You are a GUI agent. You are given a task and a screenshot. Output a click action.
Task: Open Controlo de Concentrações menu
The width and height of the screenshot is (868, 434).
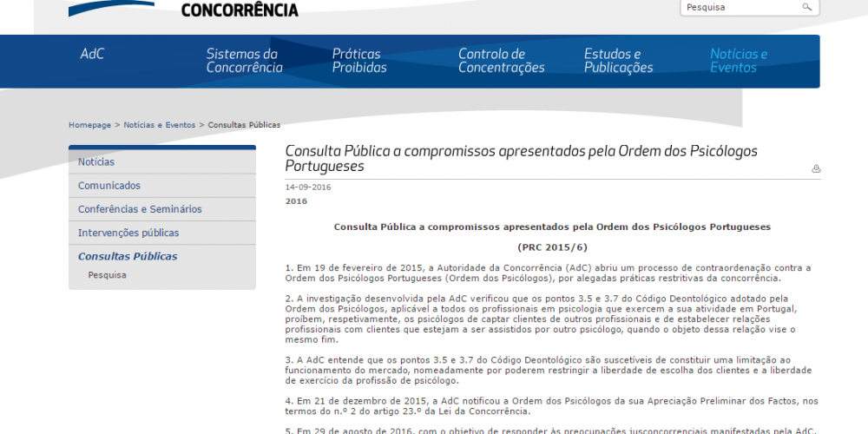(x=501, y=61)
